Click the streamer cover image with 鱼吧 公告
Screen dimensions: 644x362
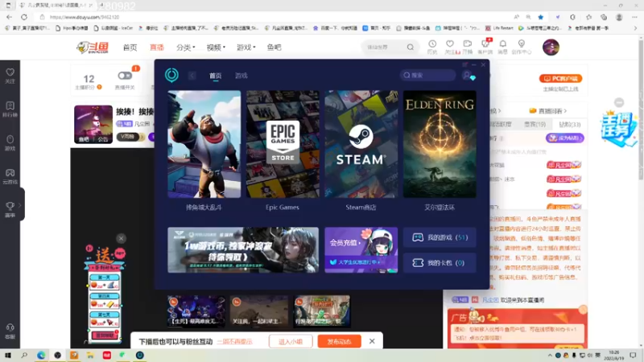click(x=93, y=125)
